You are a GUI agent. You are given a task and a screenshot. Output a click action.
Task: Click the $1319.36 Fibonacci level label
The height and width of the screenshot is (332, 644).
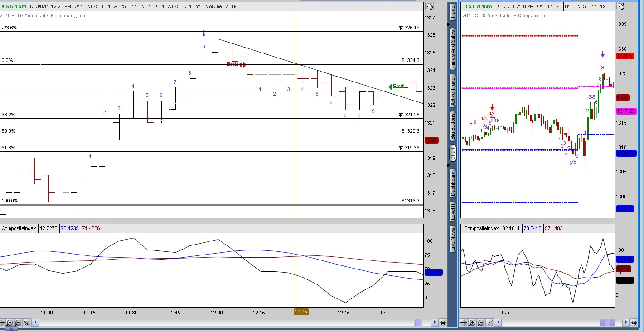pyautogui.click(x=409, y=148)
